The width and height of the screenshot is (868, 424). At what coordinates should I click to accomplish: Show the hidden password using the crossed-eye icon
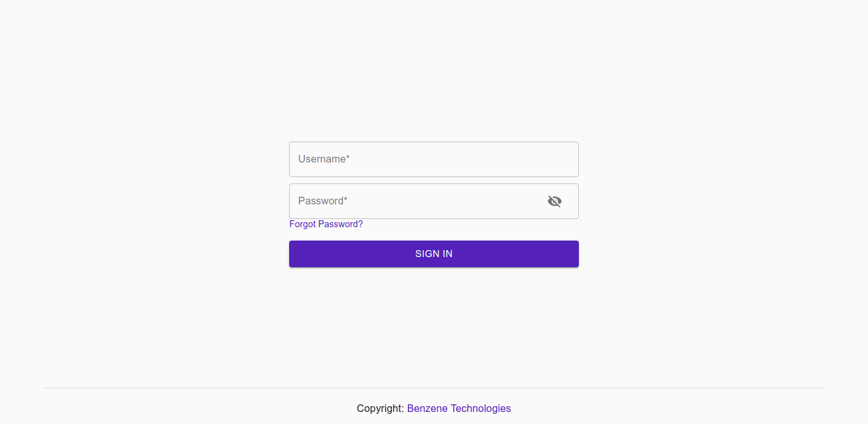tap(555, 201)
